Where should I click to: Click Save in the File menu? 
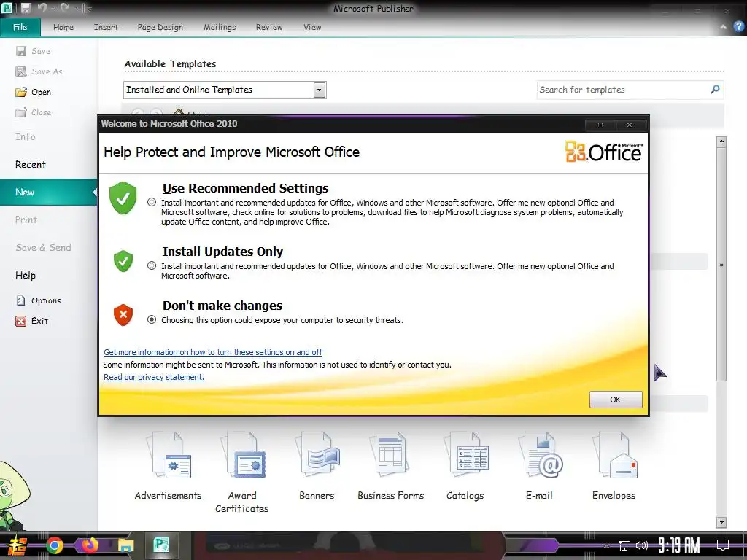click(x=34, y=51)
